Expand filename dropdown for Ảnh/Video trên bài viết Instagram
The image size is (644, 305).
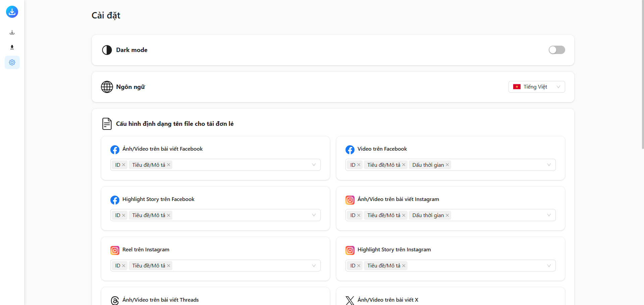pyautogui.click(x=549, y=215)
